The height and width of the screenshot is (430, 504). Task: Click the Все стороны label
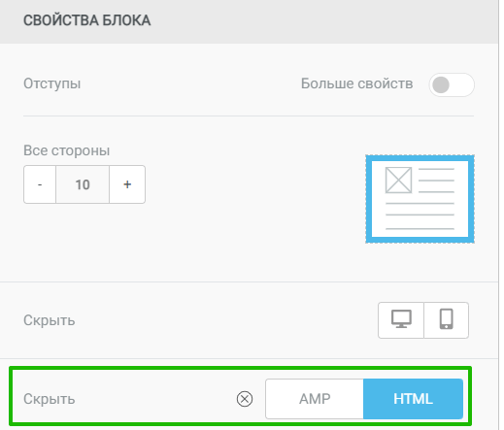tap(67, 150)
